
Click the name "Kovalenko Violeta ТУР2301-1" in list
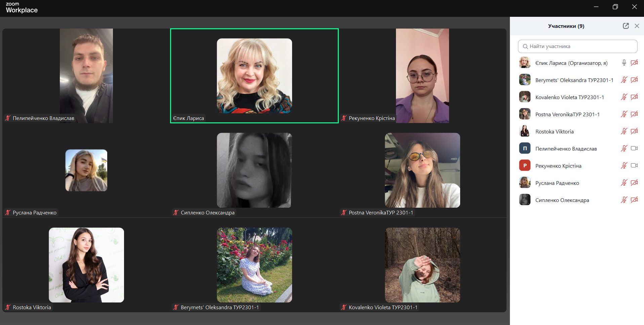click(569, 97)
